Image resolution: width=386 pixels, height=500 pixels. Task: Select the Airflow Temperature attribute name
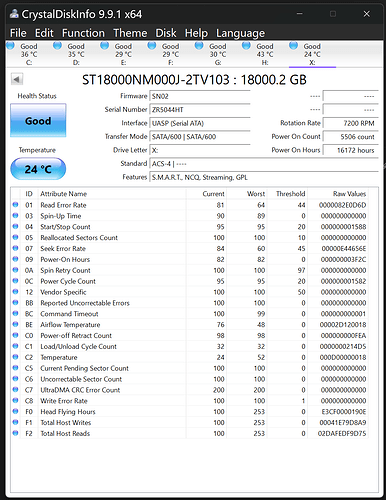click(70, 325)
